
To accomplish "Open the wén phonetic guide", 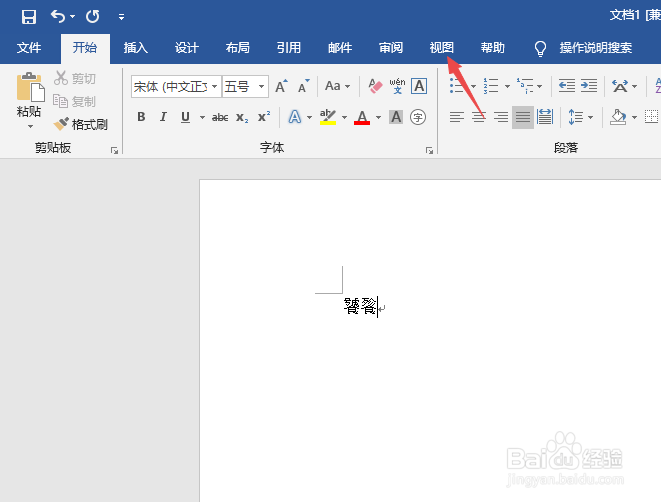I will 397,86.
